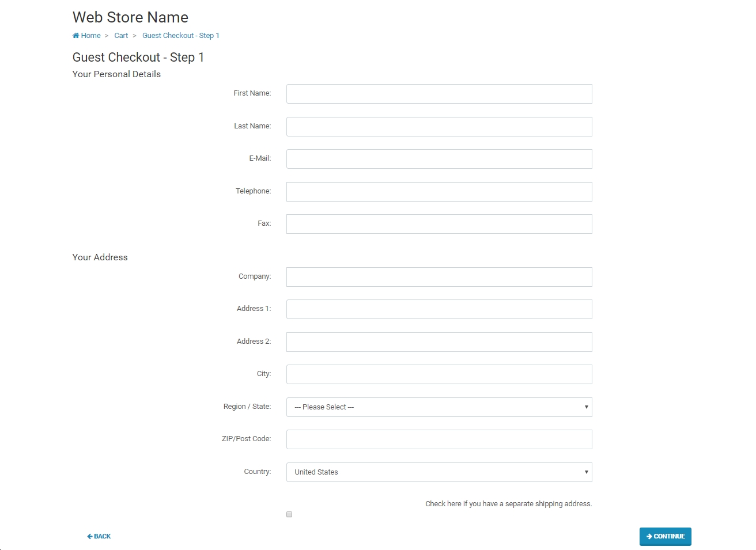Focus the Last Name field
Image resolution: width=756 pixels, height=550 pixels.
coord(439,127)
